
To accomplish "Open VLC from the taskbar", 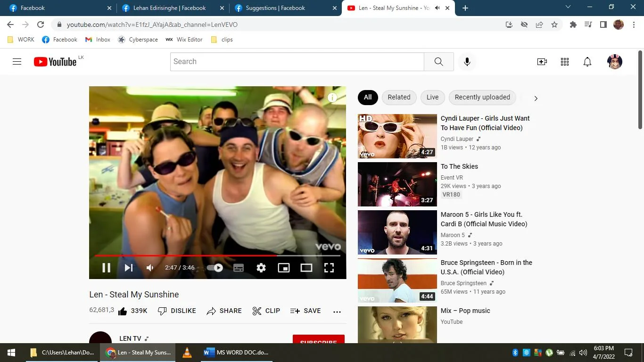I will coord(187,352).
